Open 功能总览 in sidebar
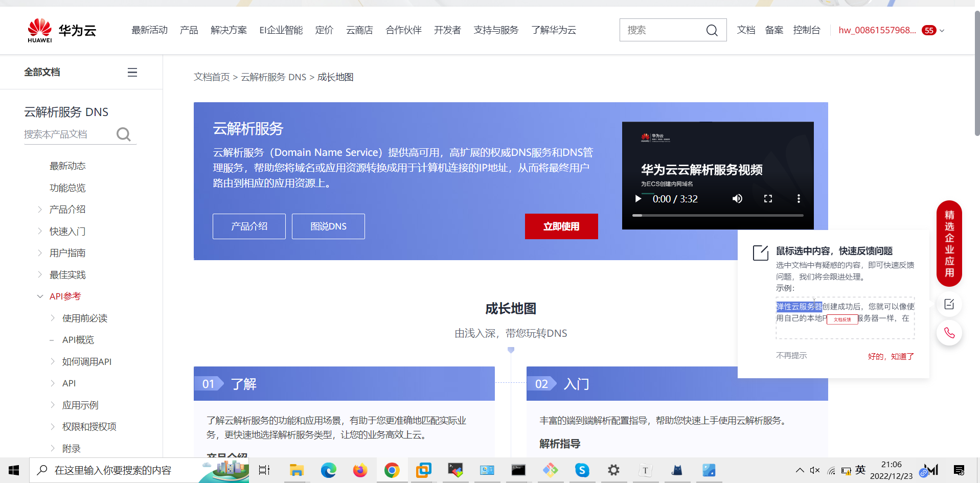This screenshot has height=483, width=980. pos(67,188)
